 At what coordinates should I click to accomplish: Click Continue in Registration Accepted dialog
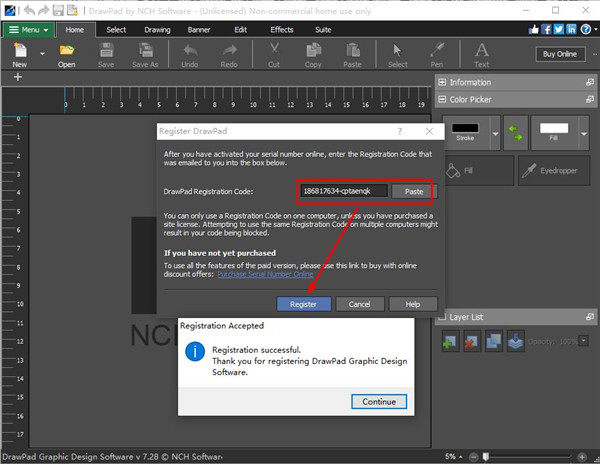[x=379, y=402]
